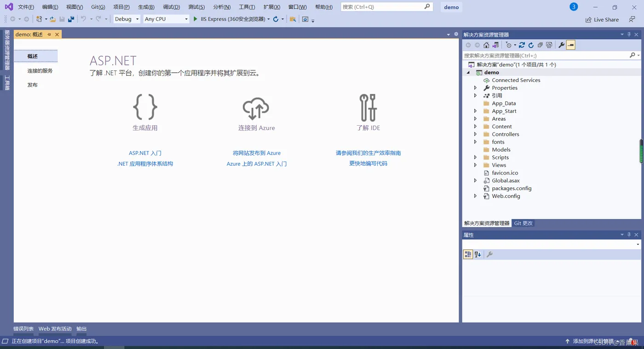
Task: Open the Azure 上的 ASP.NET 入门 link
Action: 257,163
